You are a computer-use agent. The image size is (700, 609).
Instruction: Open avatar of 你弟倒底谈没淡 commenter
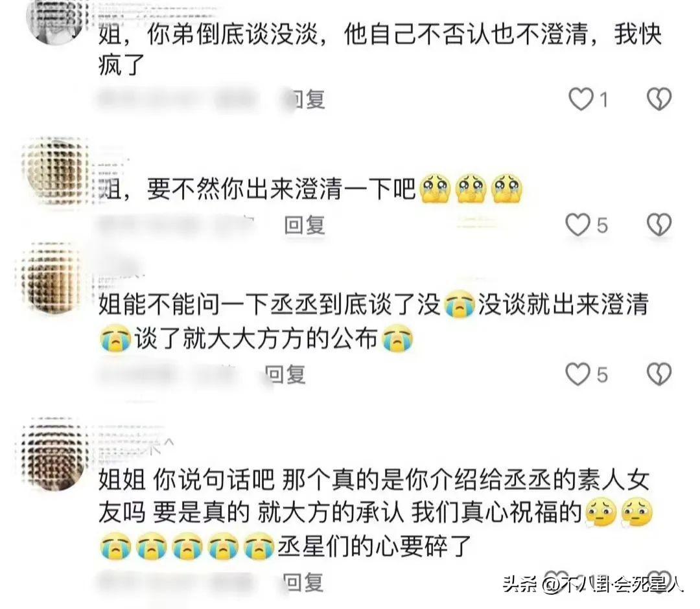(55, 20)
